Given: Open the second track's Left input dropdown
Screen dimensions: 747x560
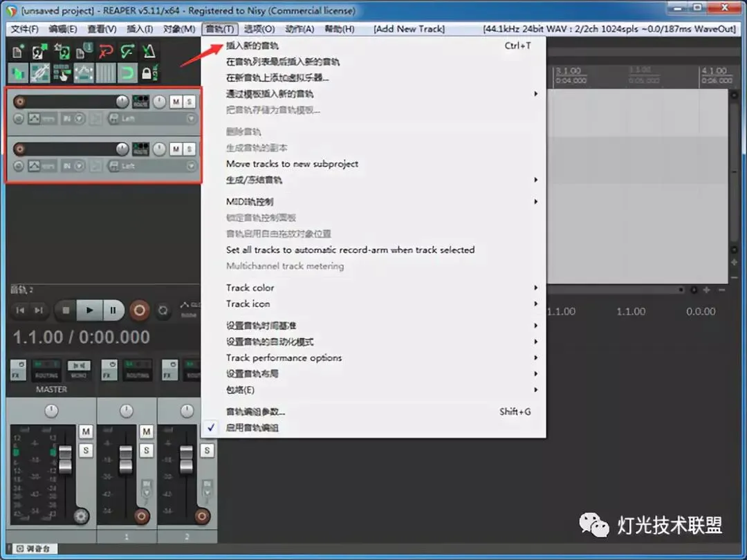Looking at the screenshot, I should (x=152, y=166).
